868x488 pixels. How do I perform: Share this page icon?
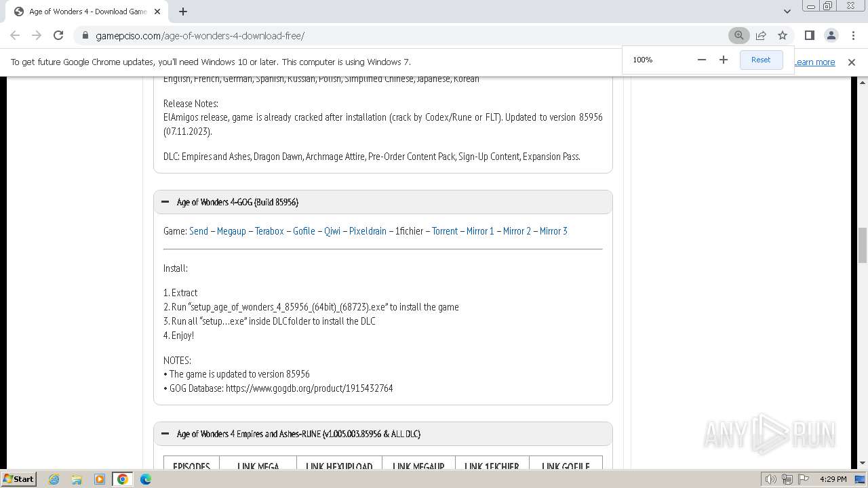761,35
